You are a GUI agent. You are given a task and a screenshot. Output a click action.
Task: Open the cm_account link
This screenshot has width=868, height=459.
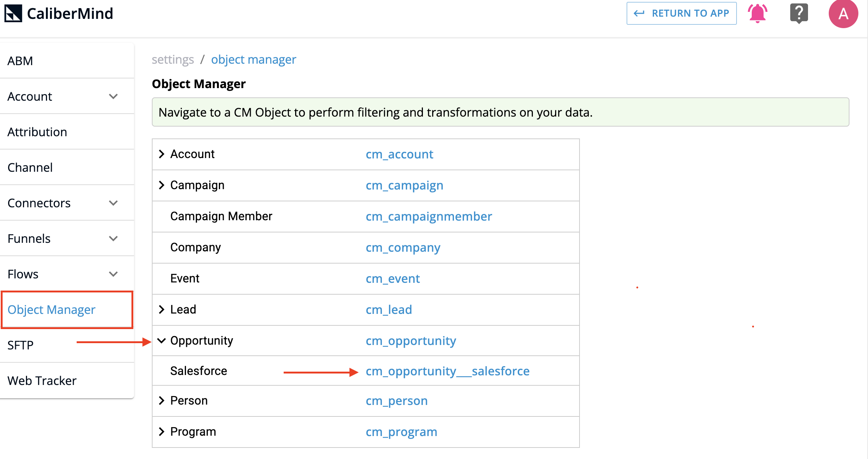pyautogui.click(x=400, y=154)
